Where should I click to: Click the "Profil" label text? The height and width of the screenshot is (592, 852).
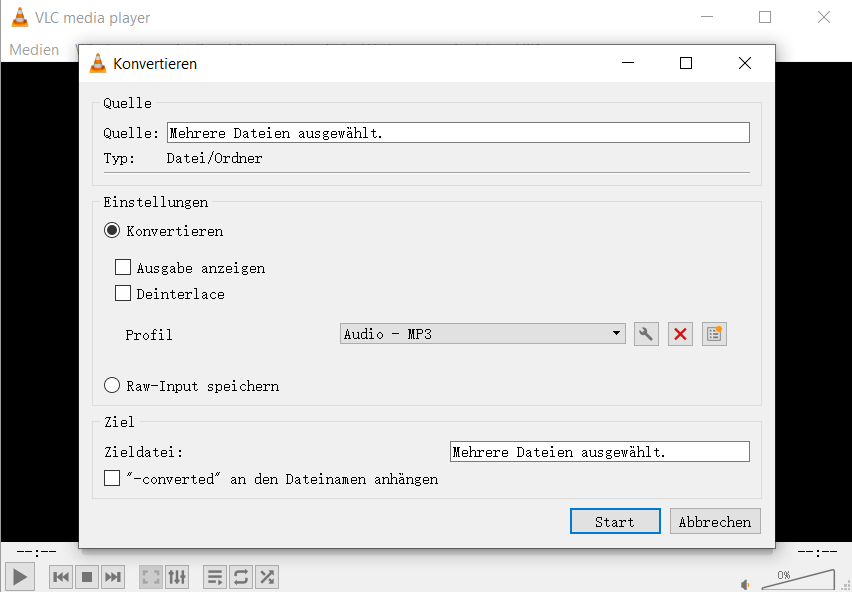[x=149, y=335]
